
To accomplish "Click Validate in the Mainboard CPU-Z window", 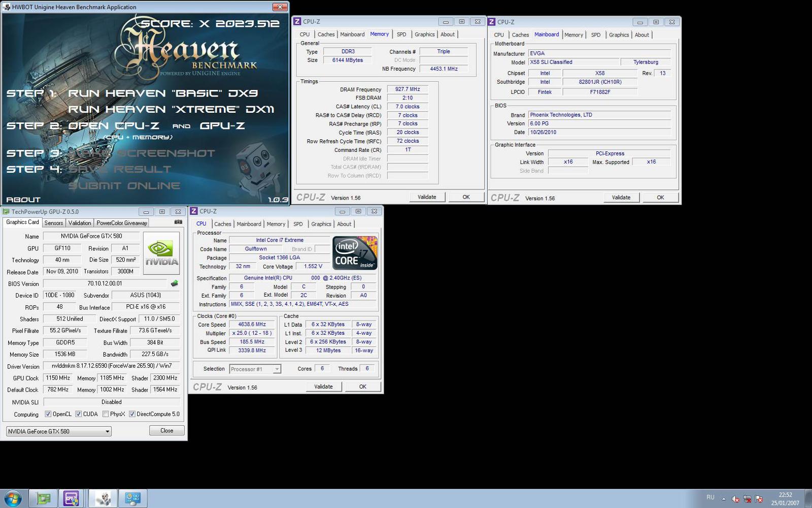I will [x=621, y=198].
